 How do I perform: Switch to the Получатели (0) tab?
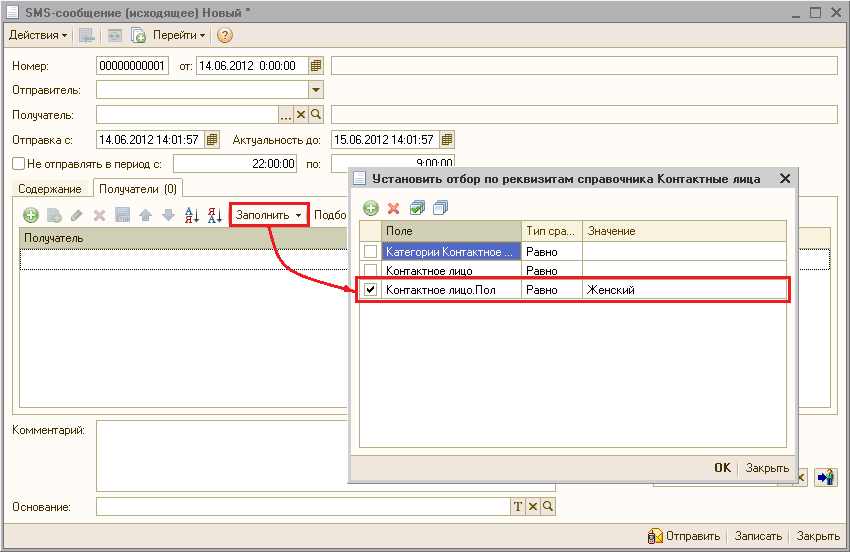pos(138,189)
